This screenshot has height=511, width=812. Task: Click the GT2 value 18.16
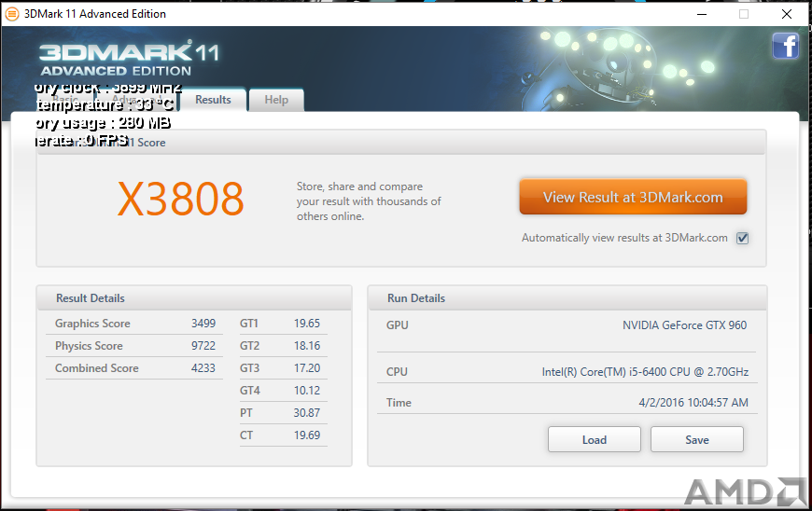(x=307, y=346)
